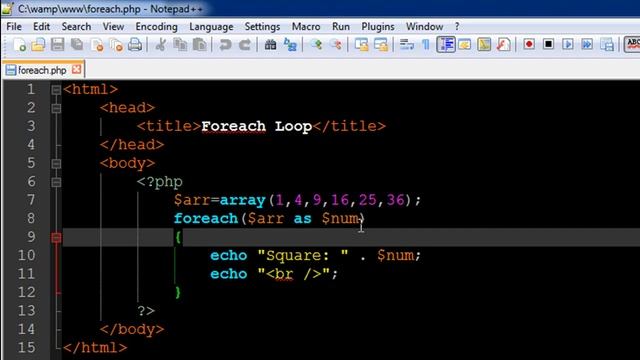Click the </html> tag on line 15
The image size is (640, 360).
(95, 348)
